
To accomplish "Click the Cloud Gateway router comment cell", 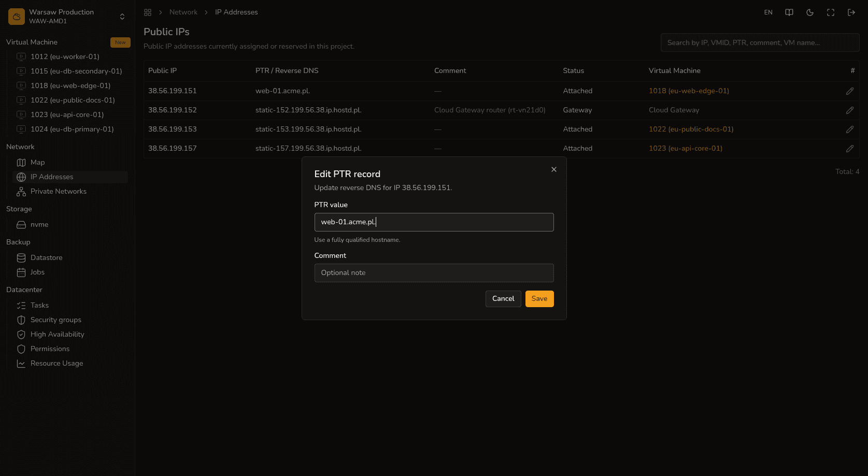I will pyautogui.click(x=490, y=110).
